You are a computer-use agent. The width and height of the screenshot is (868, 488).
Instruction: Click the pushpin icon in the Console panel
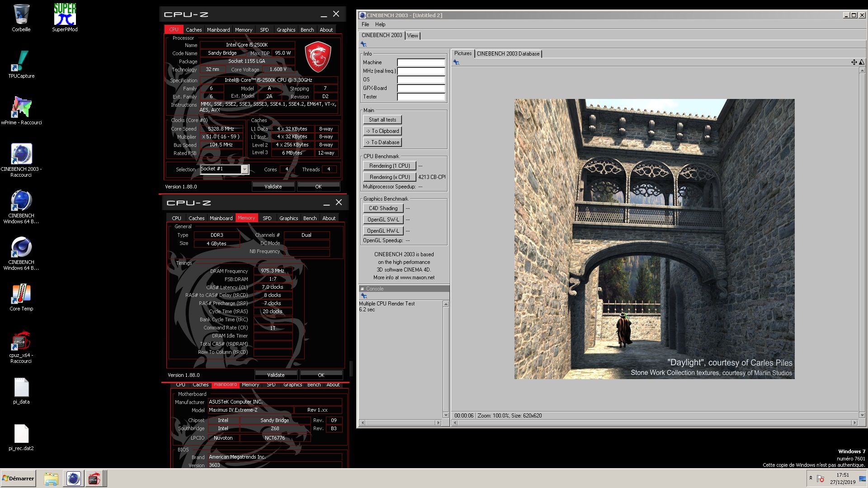coord(363,296)
